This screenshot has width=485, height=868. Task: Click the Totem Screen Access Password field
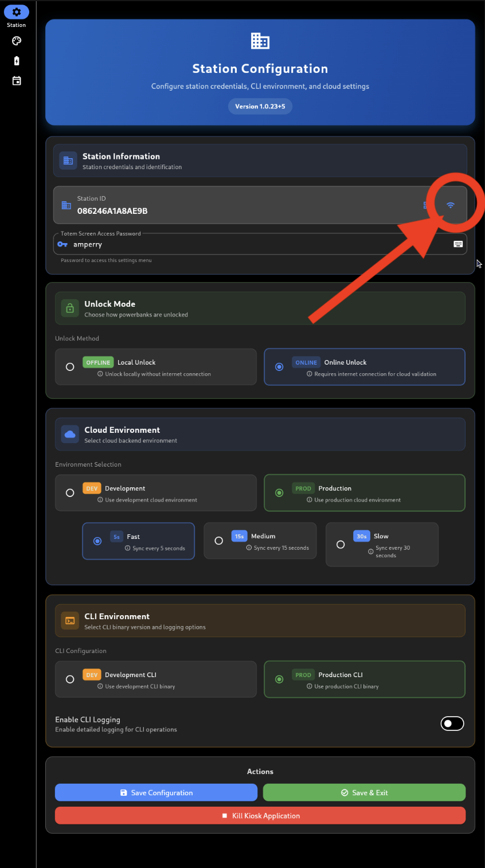pyautogui.click(x=229, y=243)
